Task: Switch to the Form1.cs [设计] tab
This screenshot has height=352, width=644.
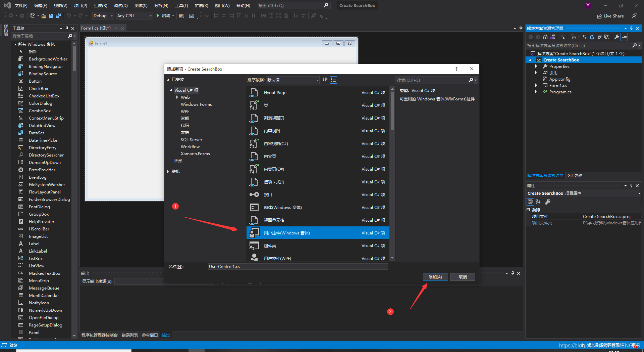Action: [x=96, y=28]
